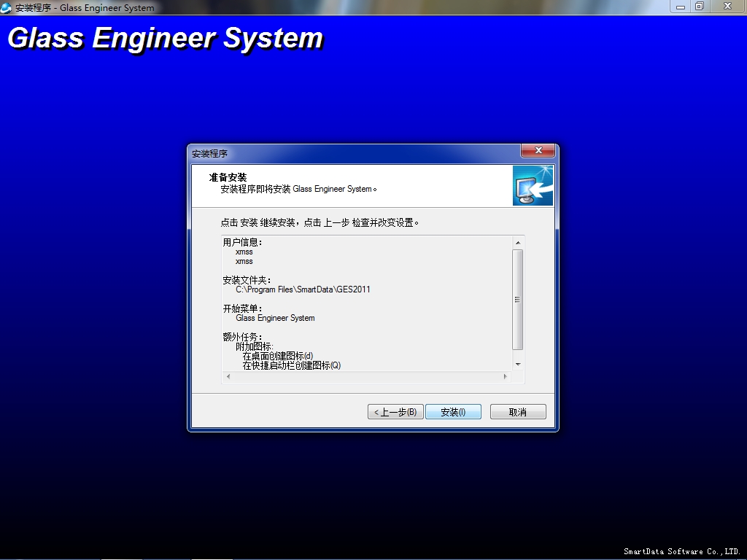Select the path C:\Program Files\SmartData\GES2011
The width and height of the screenshot is (747, 560).
point(303,289)
